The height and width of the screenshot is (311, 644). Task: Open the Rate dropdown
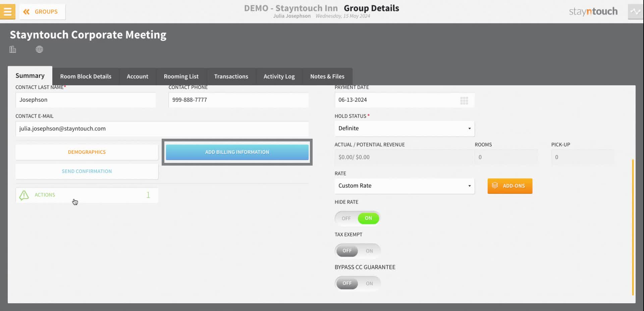(x=405, y=186)
